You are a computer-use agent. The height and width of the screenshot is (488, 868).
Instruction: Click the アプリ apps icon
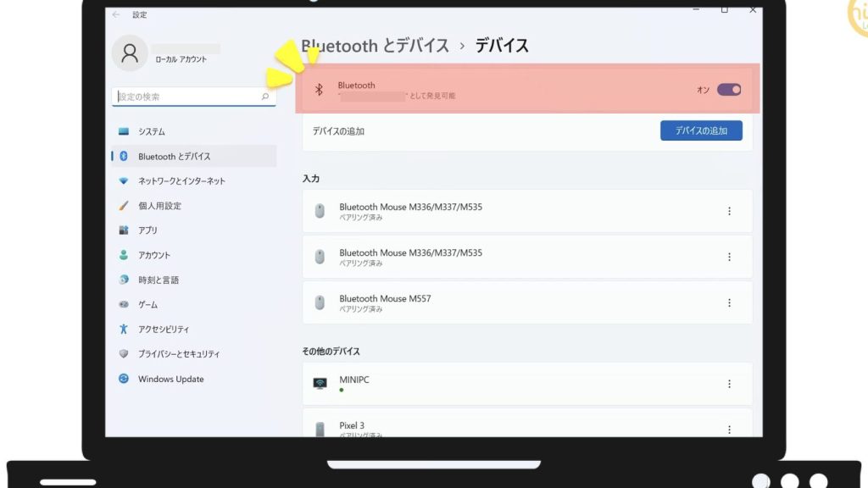124,230
